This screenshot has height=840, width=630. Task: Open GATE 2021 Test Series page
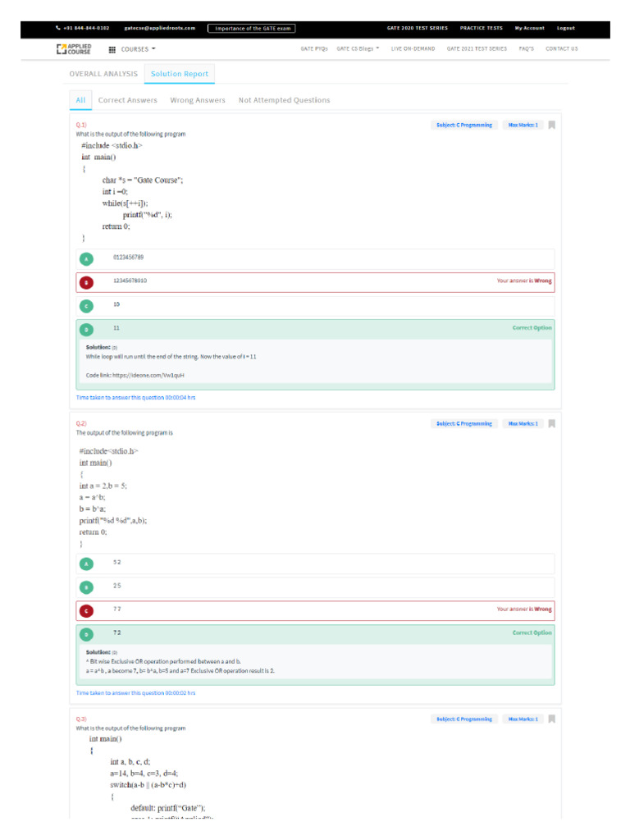[x=477, y=48]
